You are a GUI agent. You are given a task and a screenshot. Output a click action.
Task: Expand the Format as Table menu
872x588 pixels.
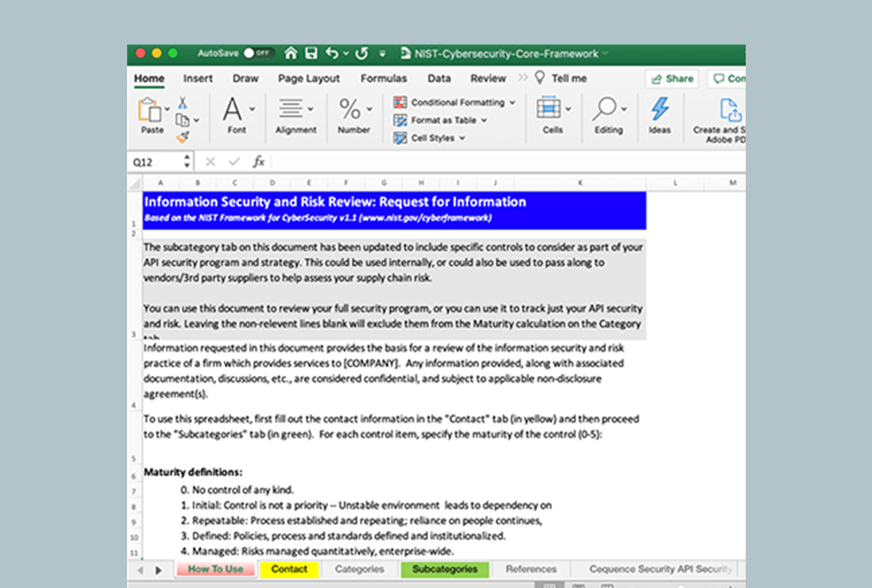(x=441, y=120)
